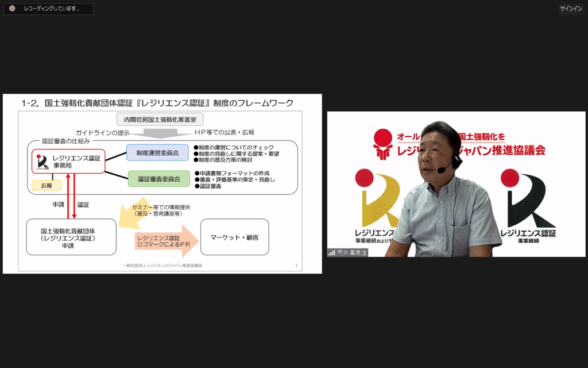Click the ガイドラインの提示 label
588x368 pixels.
pyautogui.click(x=102, y=133)
